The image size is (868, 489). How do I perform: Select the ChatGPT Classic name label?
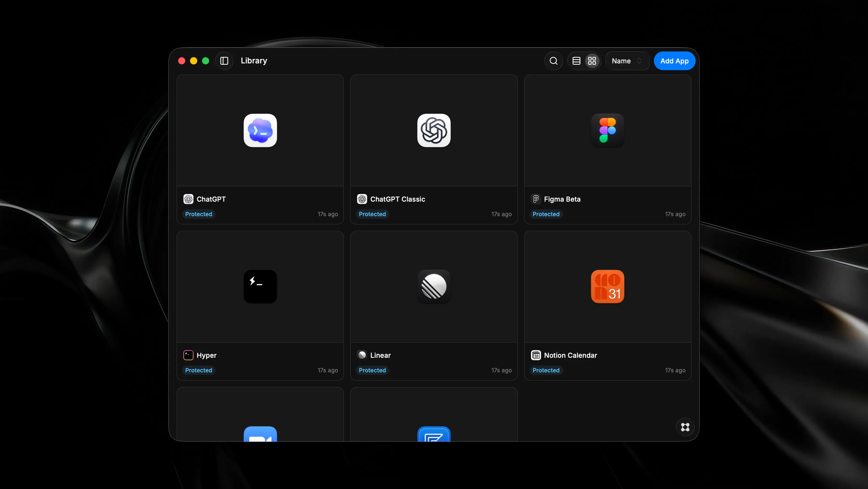tap(398, 199)
